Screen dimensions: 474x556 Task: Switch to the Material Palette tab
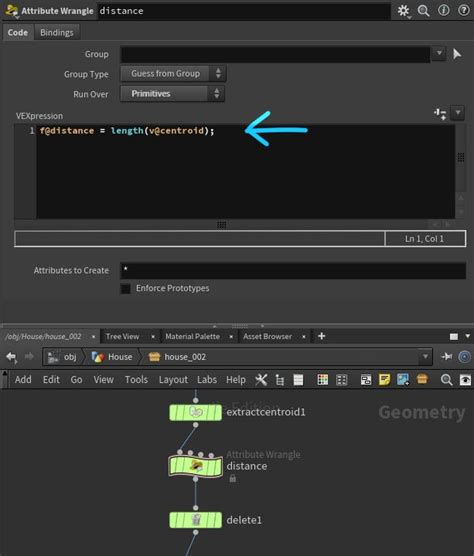click(x=193, y=337)
